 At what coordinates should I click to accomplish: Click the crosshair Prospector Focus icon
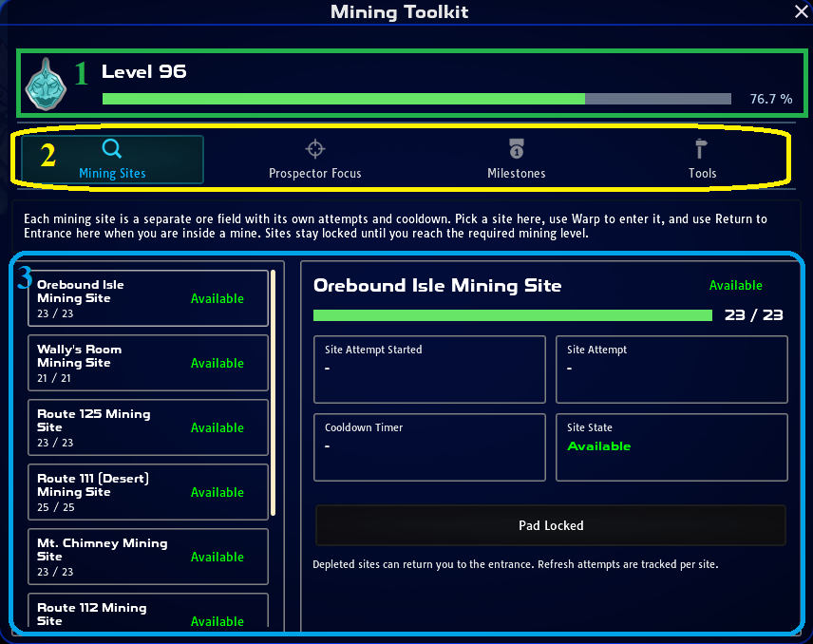pos(314,149)
